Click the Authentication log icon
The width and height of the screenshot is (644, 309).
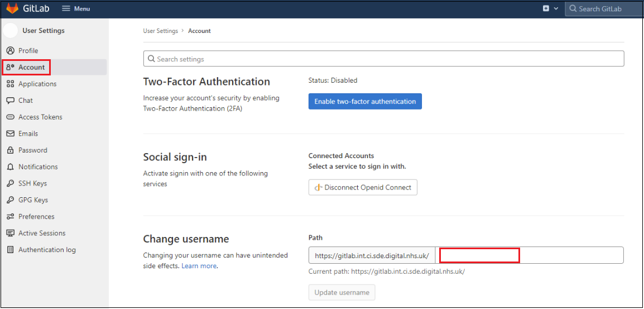click(x=11, y=250)
